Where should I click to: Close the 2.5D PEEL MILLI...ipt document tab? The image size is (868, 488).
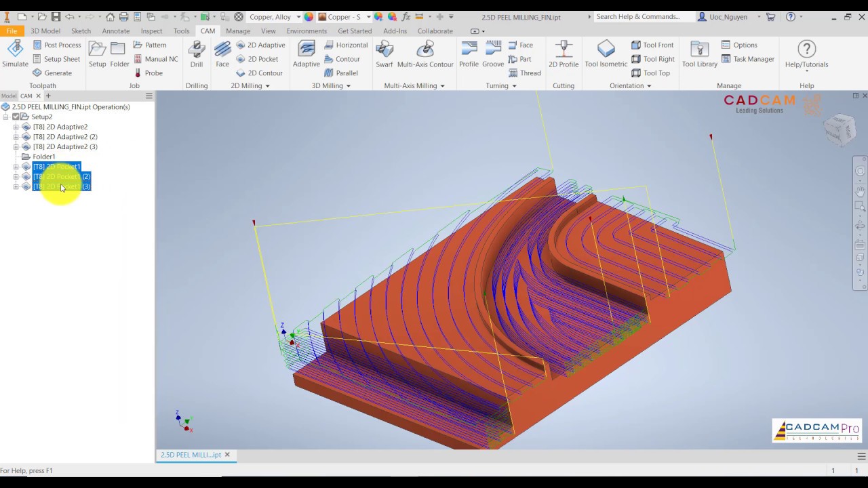227,455
